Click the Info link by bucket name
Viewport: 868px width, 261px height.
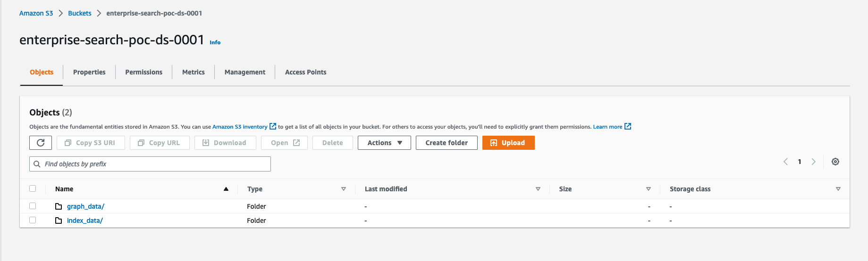point(215,42)
